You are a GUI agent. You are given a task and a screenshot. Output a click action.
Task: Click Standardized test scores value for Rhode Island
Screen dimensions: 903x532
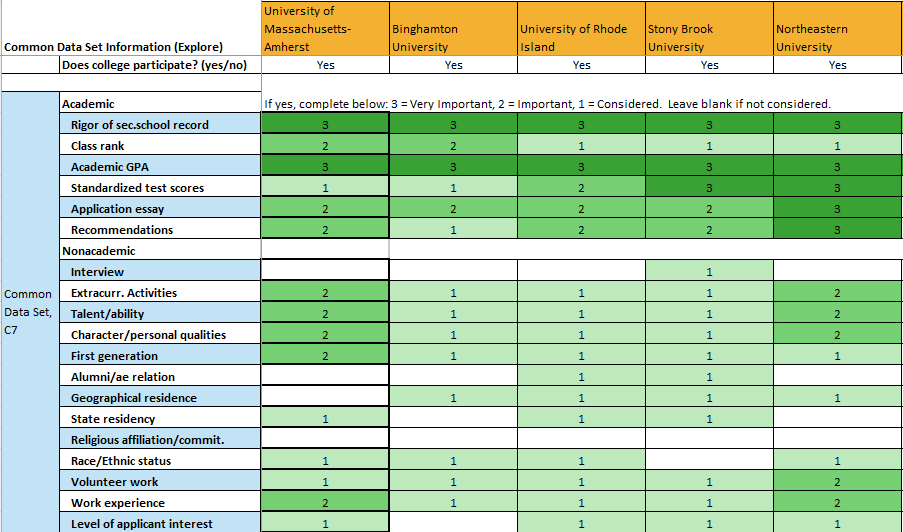coord(581,188)
